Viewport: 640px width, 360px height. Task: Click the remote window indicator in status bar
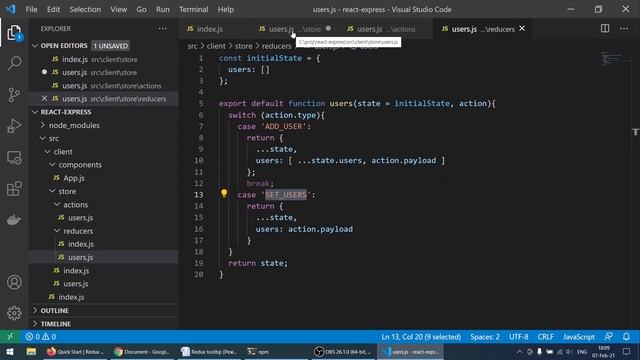click(x=11, y=337)
